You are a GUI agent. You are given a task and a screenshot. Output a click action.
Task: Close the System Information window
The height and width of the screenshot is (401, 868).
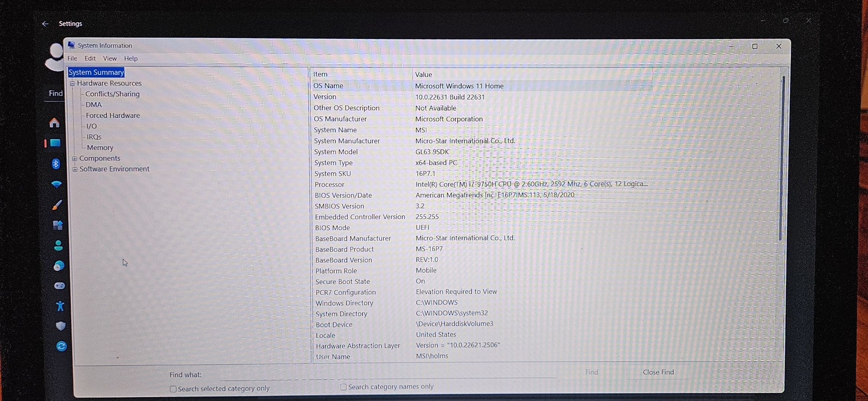(779, 47)
